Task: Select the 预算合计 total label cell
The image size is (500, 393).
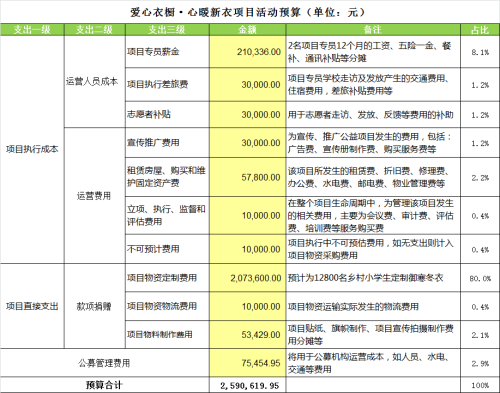Action: (x=105, y=385)
